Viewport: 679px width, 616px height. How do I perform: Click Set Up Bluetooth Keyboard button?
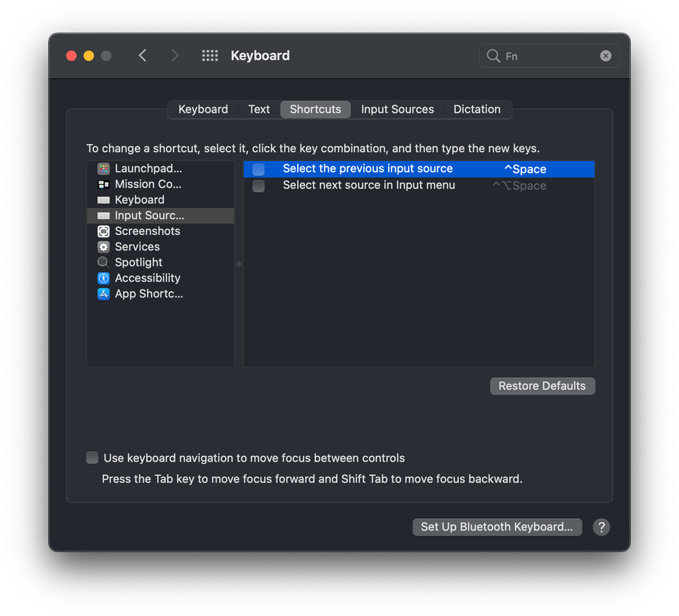[497, 527]
